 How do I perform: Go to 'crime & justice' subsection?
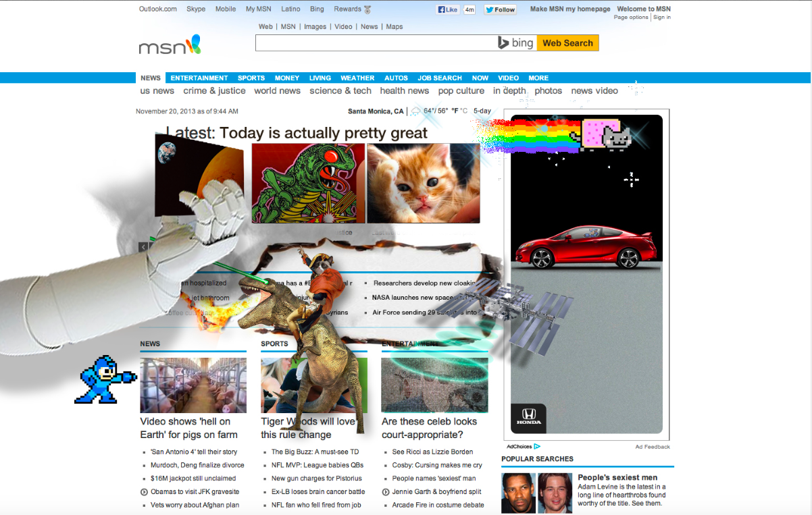214,90
